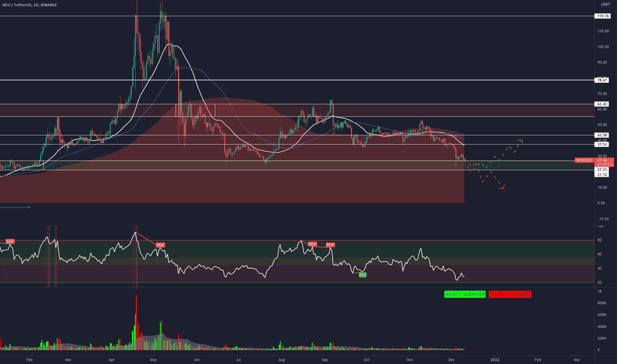
Task: Click the green dashed projection arrowhead
Action: (520, 140)
